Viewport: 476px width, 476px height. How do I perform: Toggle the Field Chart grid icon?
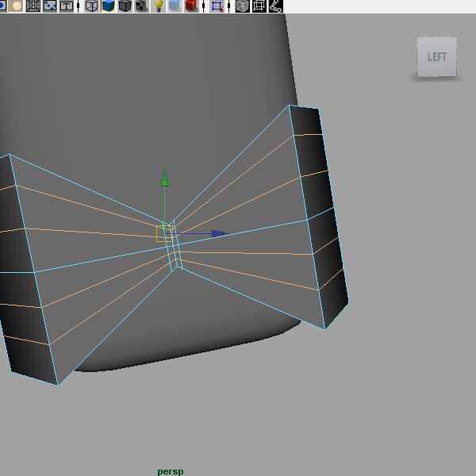click(x=33, y=6)
